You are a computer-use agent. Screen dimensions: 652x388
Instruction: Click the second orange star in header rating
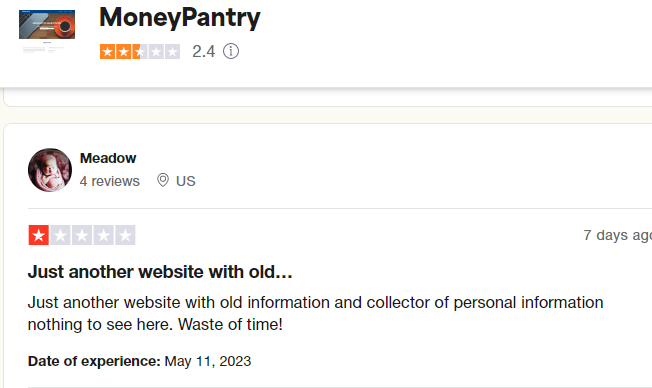click(x=123, y=52)
